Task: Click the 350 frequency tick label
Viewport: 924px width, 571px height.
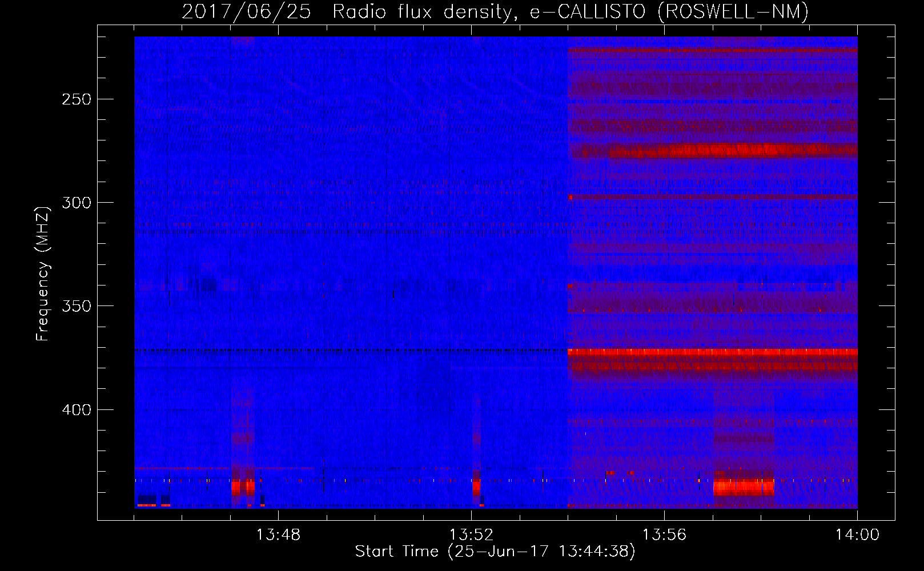Action: pyautogui.click(x=76, y=306)
